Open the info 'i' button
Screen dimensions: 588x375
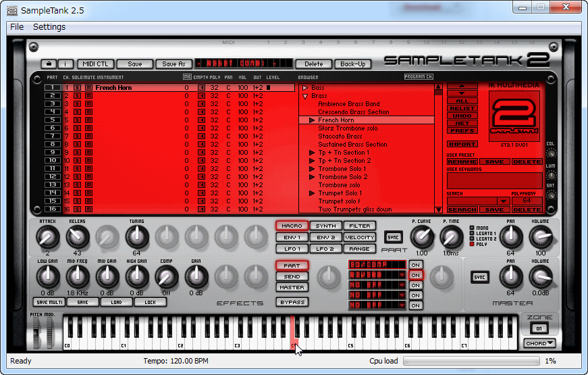tap(65, 64)
